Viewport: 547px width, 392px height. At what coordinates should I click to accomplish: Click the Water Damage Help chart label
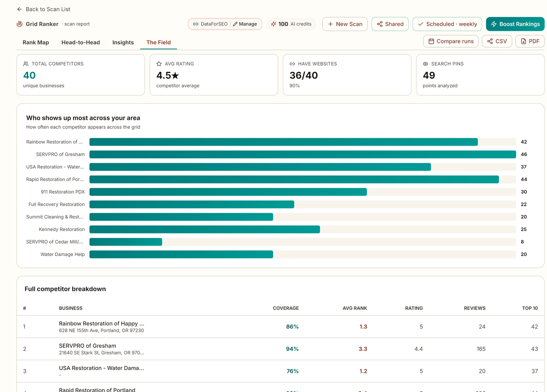tap(63, 255)
